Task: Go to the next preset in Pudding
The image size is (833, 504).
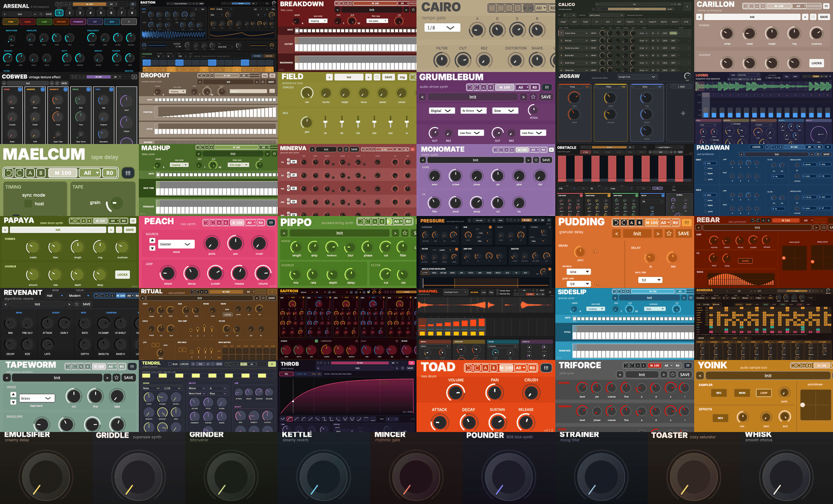Action: [x=658, y=233]
